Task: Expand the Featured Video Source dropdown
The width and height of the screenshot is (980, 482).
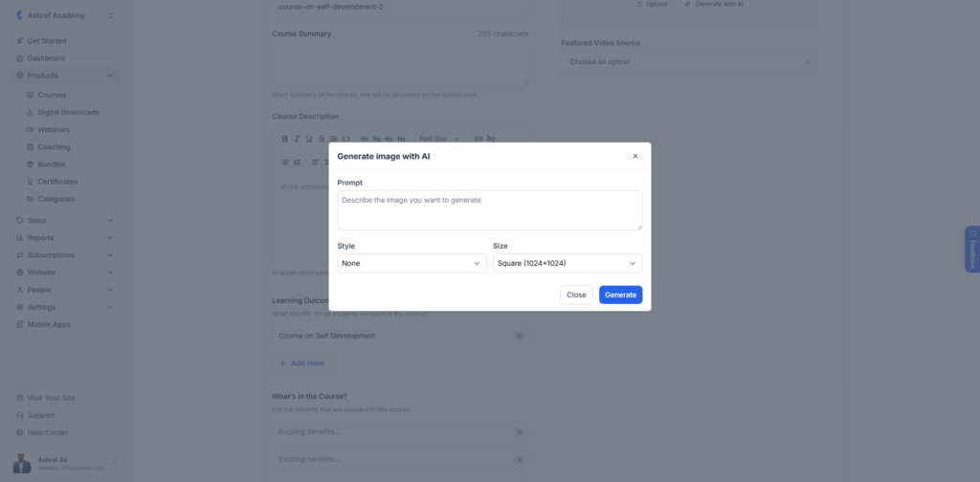Action: click(689, 62)
